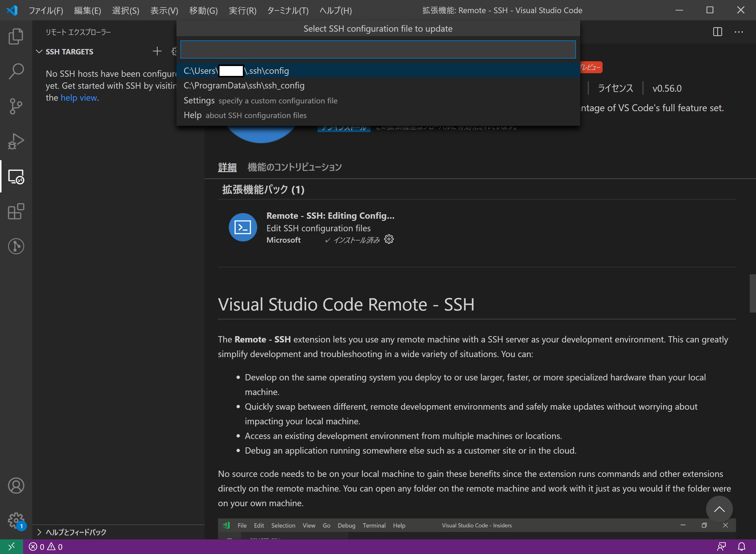756x554 pixels.
Task: Split the editor to the right
Action: pyautogui.click(x=717, y=32)
